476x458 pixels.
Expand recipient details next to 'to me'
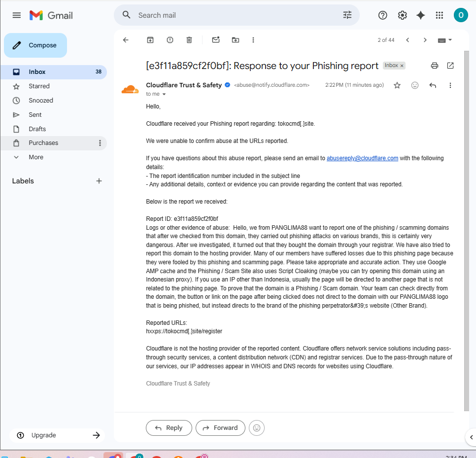pos(164,94)
